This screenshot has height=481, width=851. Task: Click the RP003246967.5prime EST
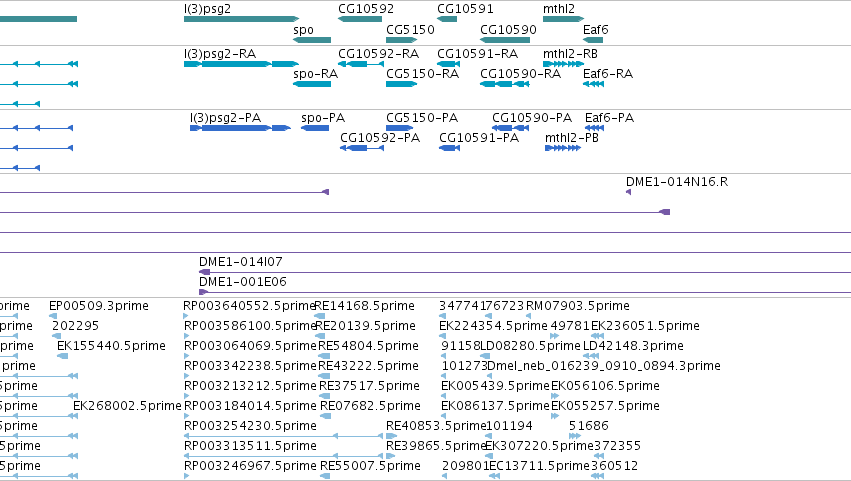(x=186, y=476)
